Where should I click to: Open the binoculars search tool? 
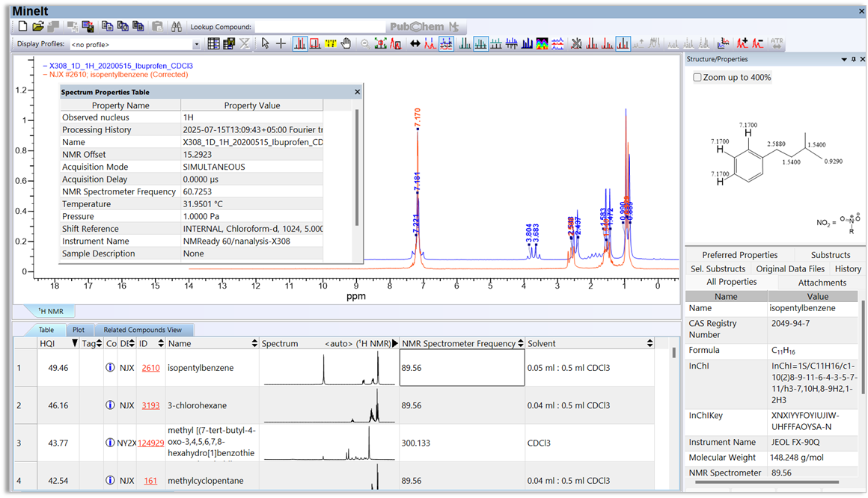point(176,25)
